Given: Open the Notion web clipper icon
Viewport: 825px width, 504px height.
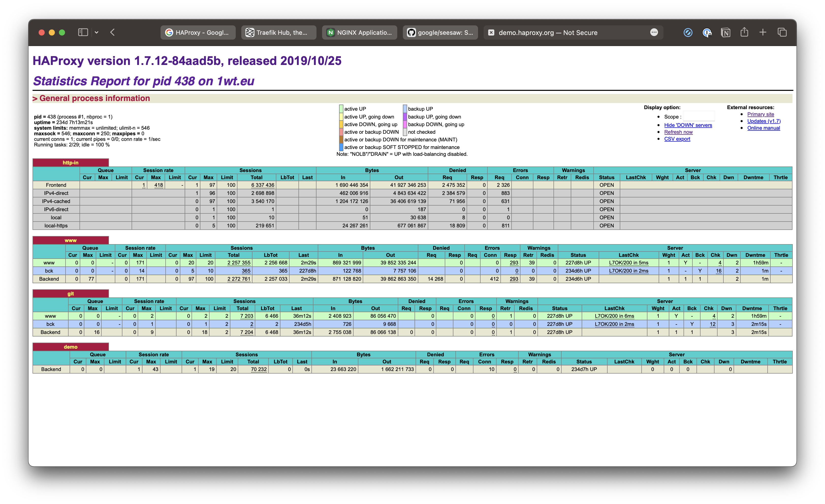Looking at the screenshot, I should [725, 32].
